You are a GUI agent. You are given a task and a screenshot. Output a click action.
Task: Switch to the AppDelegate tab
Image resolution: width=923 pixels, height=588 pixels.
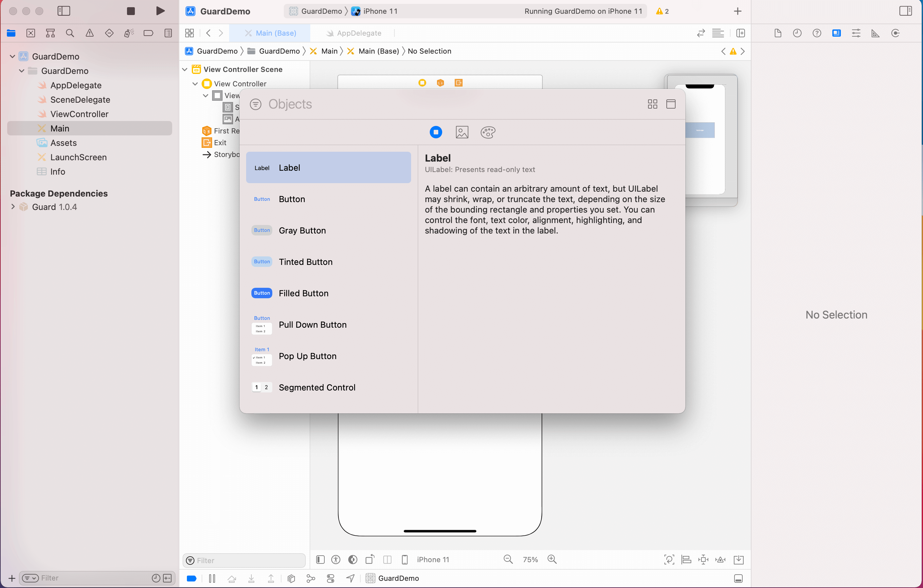[358, 33]
